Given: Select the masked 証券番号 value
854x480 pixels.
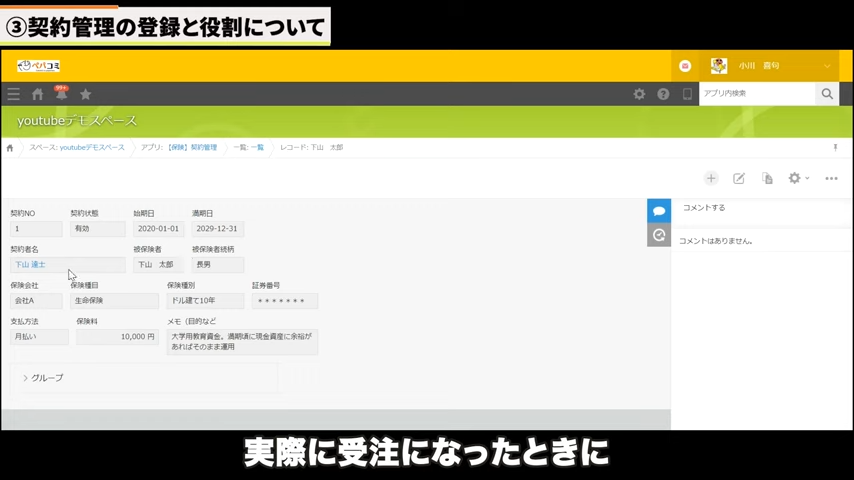Looking at the screenshot, I should click(285, 301).
